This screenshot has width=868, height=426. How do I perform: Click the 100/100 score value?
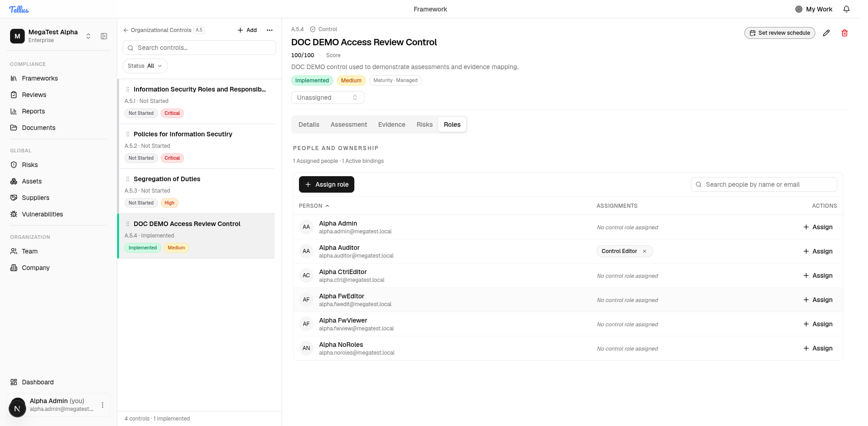click(x=303, y=55)
